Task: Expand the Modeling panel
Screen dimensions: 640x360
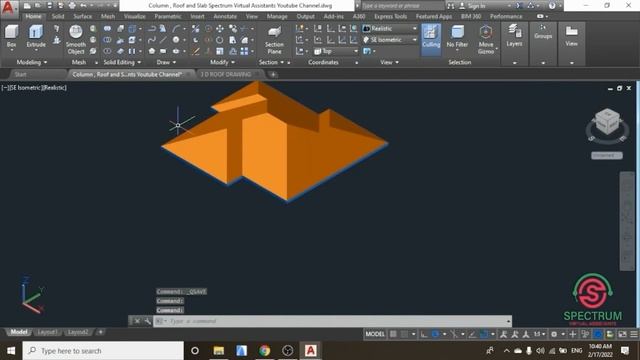Action: [x=32, y=62]
